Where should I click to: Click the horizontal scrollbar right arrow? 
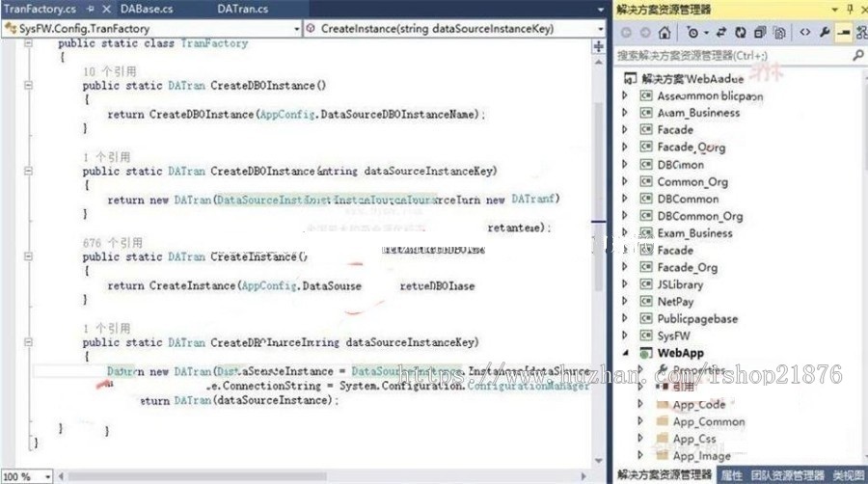pyautogui.click(x=583, y=476)
